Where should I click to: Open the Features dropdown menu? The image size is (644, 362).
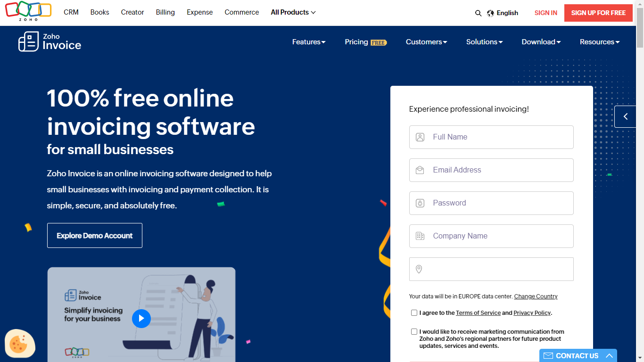pos(309,42)
